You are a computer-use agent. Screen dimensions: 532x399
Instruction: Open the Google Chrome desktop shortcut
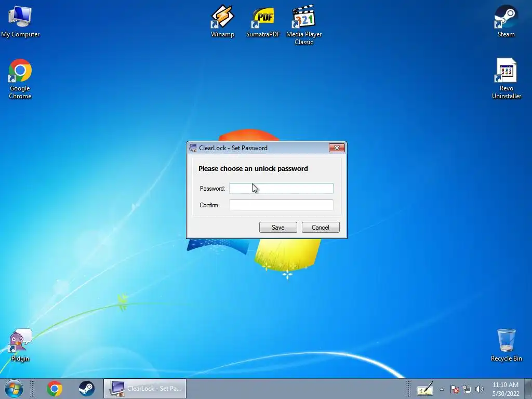[20, 79]
